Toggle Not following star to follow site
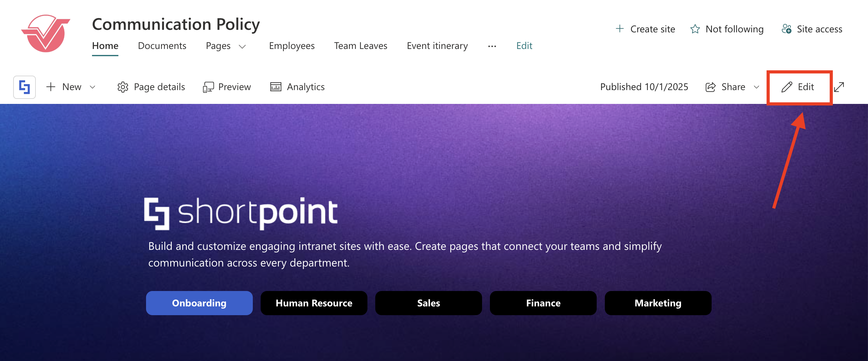 point(695,29)
